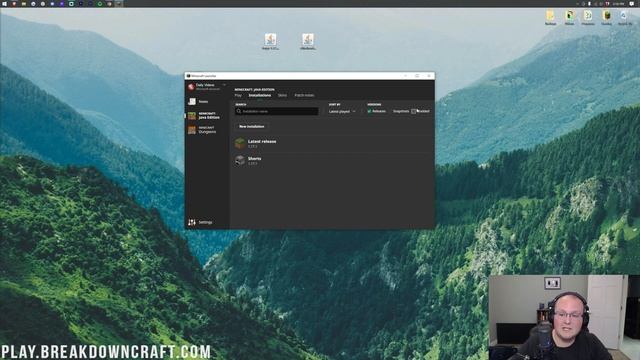Screen dimensions: 640x360
Task: Select the right Java file on desktop
Action: [x=308, y=42]
